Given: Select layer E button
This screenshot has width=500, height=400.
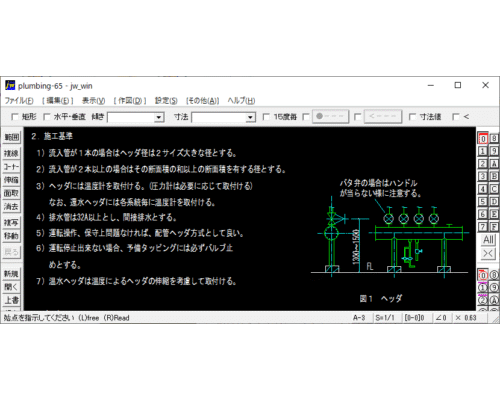Looking at the screenshot, I should (x=494, y=214).
